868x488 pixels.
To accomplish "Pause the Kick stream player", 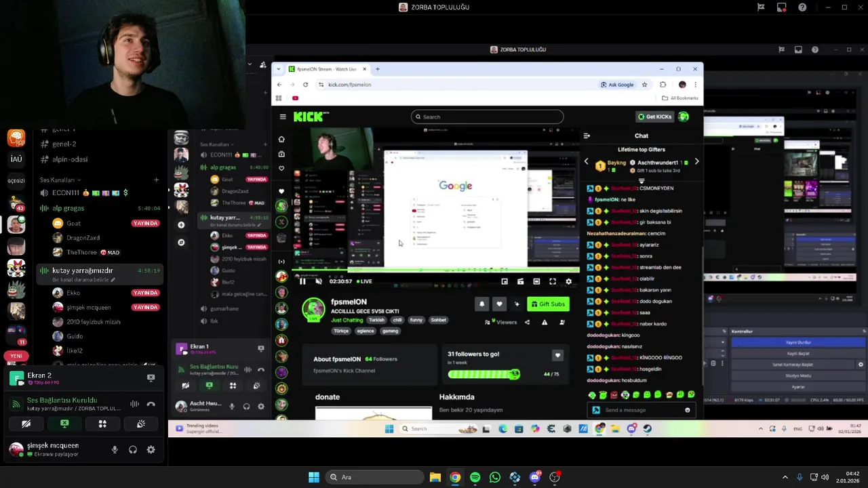I will (x=302, y=281).
